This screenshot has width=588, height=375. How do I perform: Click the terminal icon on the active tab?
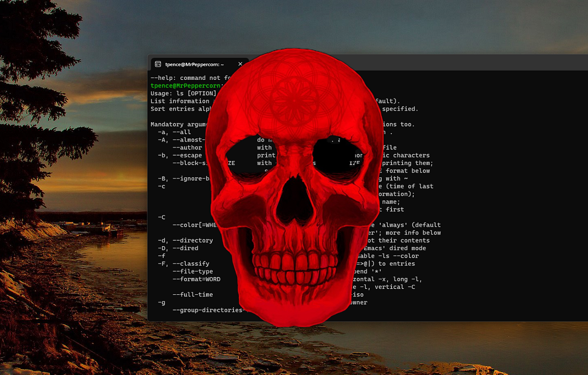tap(158, 64)
